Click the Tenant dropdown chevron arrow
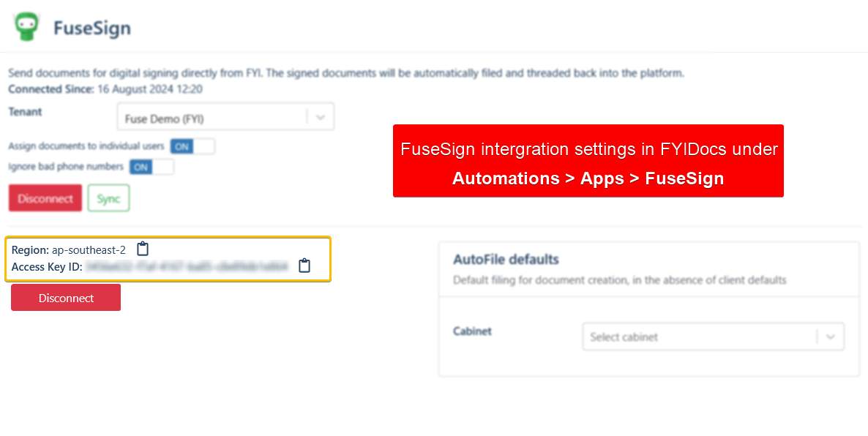The height and width of the screenshot is (436, 868). 321,117
